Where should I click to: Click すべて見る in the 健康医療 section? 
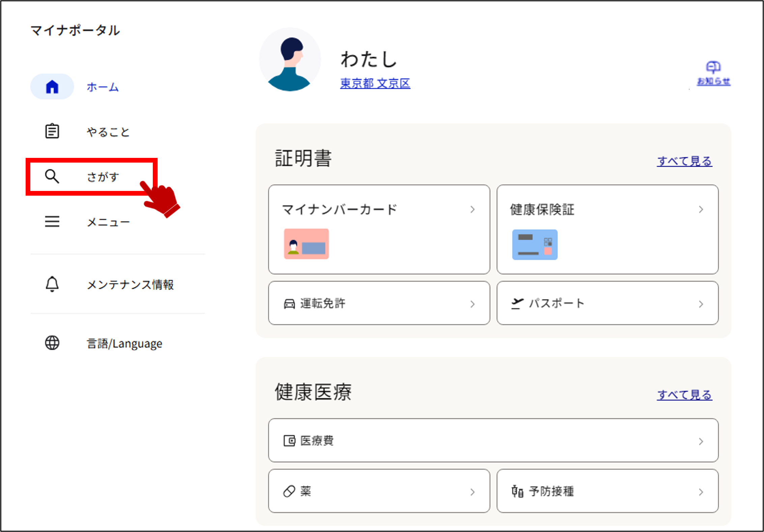tap(685, 395)
